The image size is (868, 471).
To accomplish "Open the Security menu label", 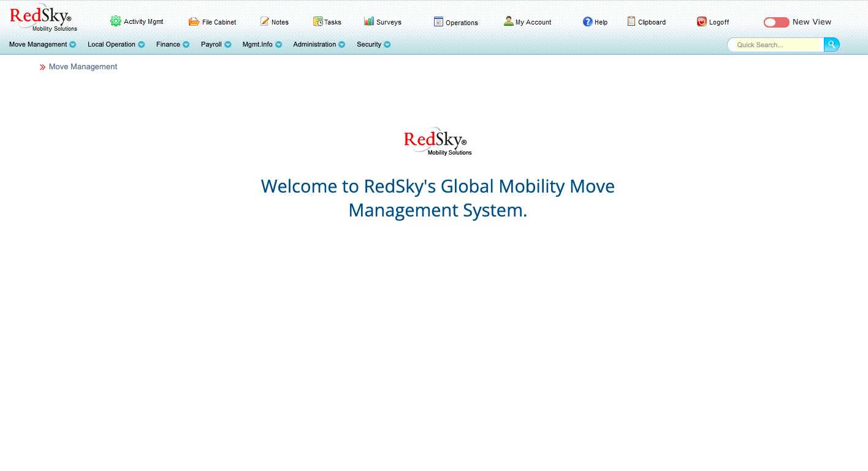I will coord(369,45).
